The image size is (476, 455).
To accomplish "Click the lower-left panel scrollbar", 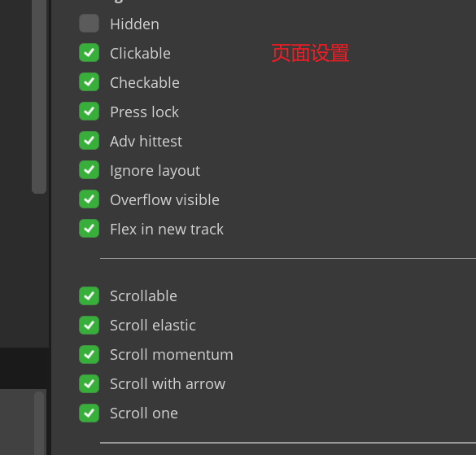I will [x=39, y=423].
